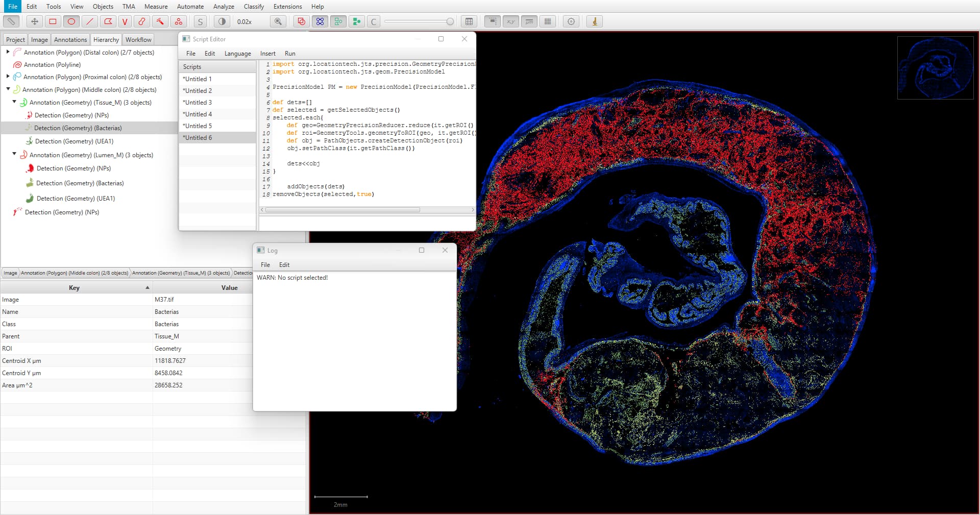
Task: Toggle the counting grid overlay
Action: (548, 21)
